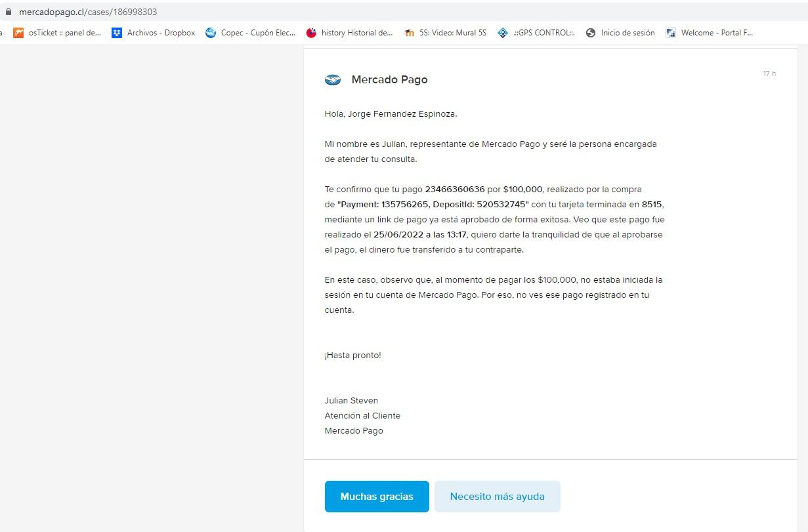The height and width of the screenshot is (532, 808).
Task: Click the mercadopago.cl URL address field
Action: tap(88, 12)
